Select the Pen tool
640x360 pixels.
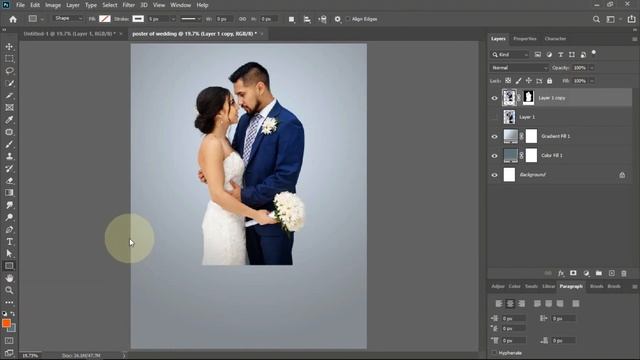pyautogui.click(x=9, y=229)
